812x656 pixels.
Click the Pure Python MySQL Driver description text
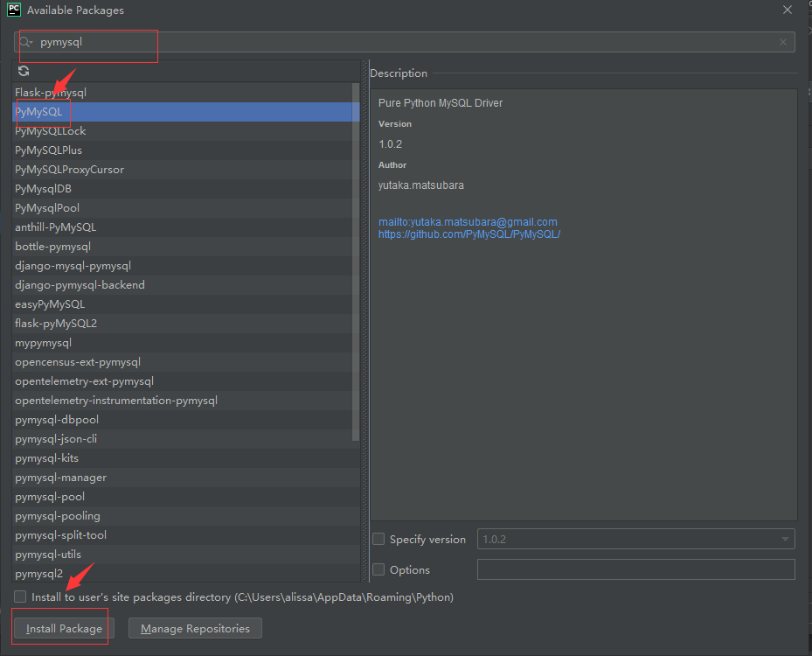pos(441,102)
